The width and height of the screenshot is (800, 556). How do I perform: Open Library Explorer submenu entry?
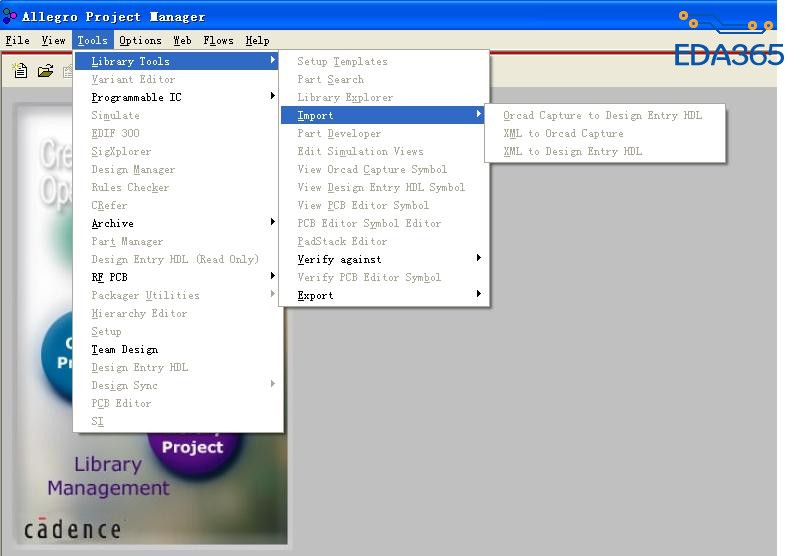[x=384, y=97]
